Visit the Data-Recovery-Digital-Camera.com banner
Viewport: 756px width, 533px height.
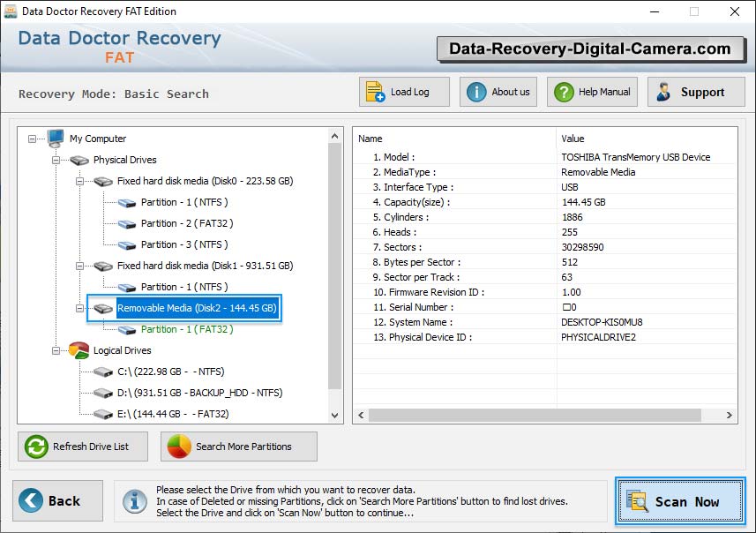591,49
